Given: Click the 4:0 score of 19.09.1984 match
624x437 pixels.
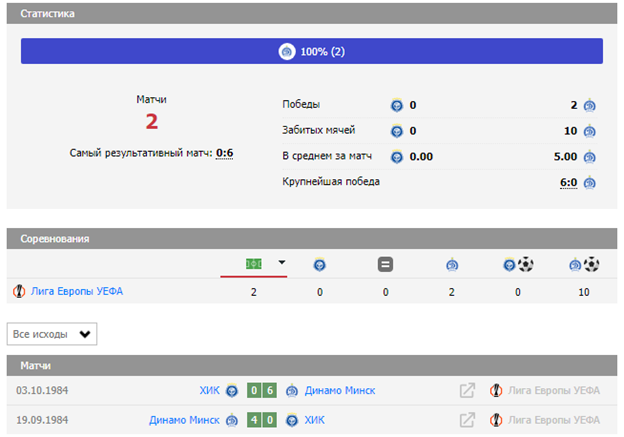Looking at the screenshot, I should coord(262,420).
